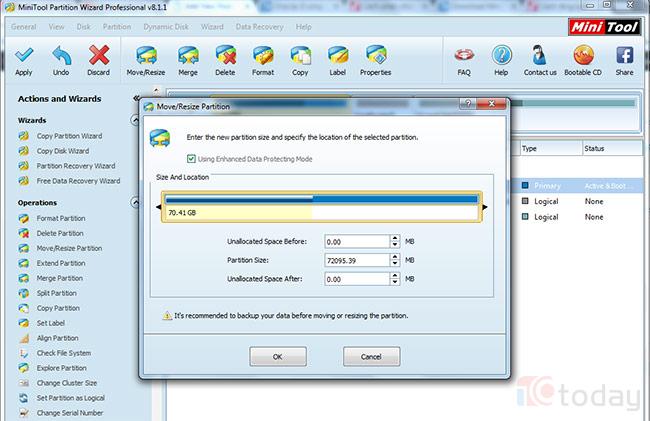The width and height of the screenshot is (650, 421).
Task: Launch Free Data Recovery Wizard
Action: 78,181
